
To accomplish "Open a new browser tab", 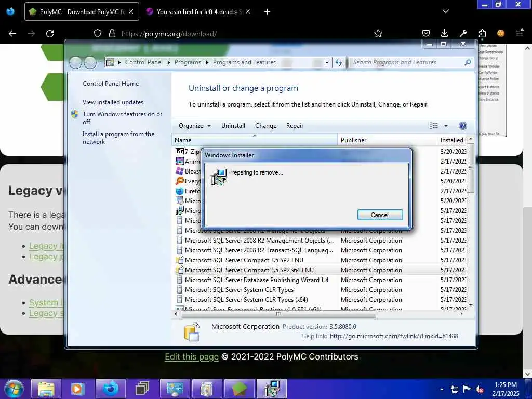I will point(268,12).
